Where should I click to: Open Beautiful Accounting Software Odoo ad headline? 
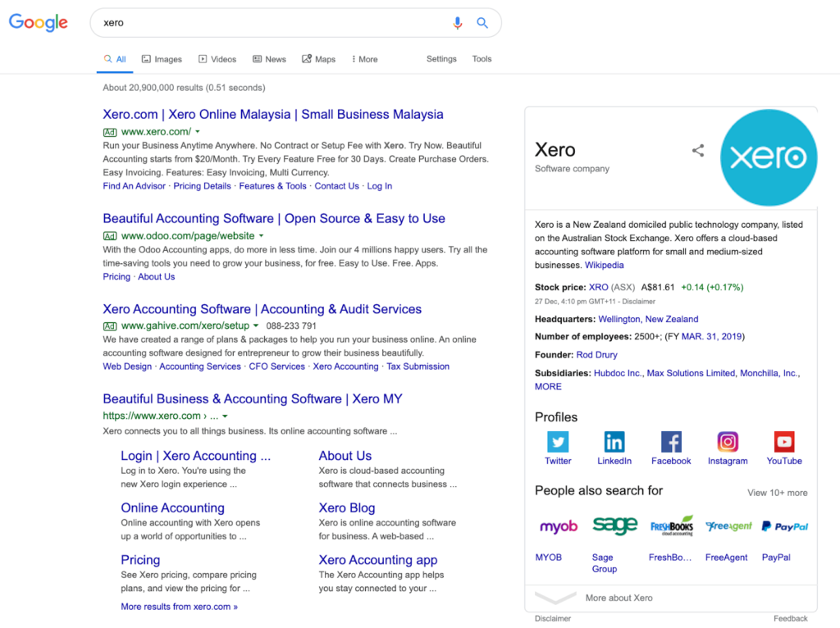pyautogui.click(x=274, y=218)
